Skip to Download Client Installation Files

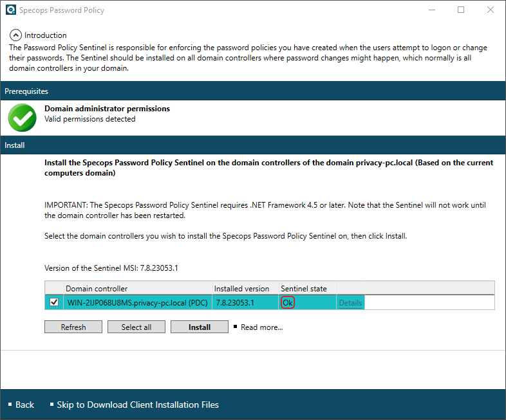138,405
